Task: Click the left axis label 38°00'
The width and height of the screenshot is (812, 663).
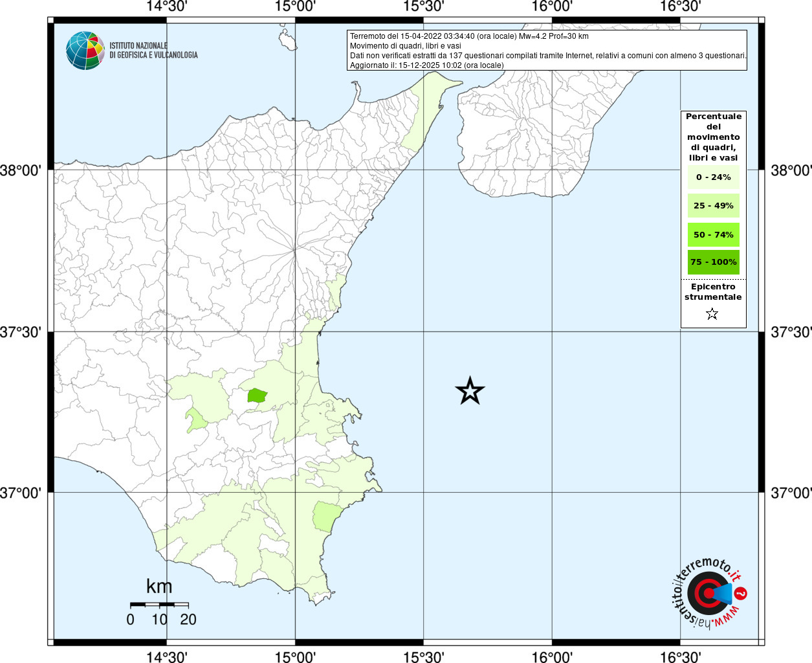Action: tap(21, 171)
